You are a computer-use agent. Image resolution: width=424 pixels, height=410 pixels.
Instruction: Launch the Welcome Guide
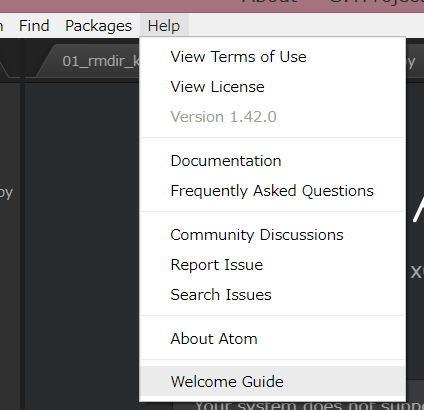(272, 381)
